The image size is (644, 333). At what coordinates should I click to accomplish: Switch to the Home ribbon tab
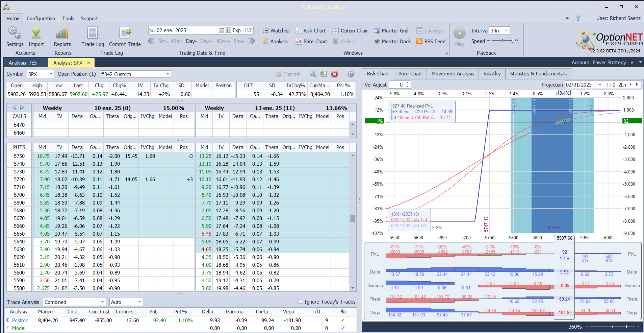point(13,19)
